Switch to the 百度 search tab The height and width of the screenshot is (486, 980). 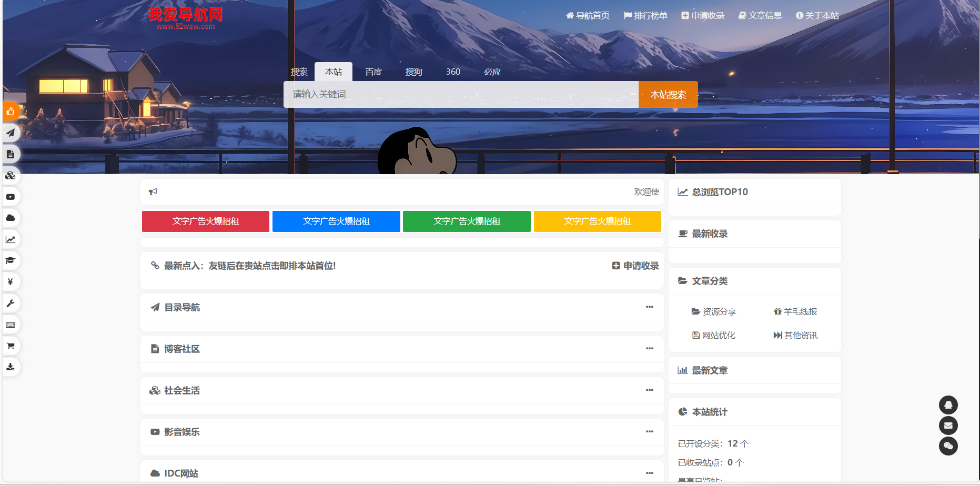click(x=373, y=72)
